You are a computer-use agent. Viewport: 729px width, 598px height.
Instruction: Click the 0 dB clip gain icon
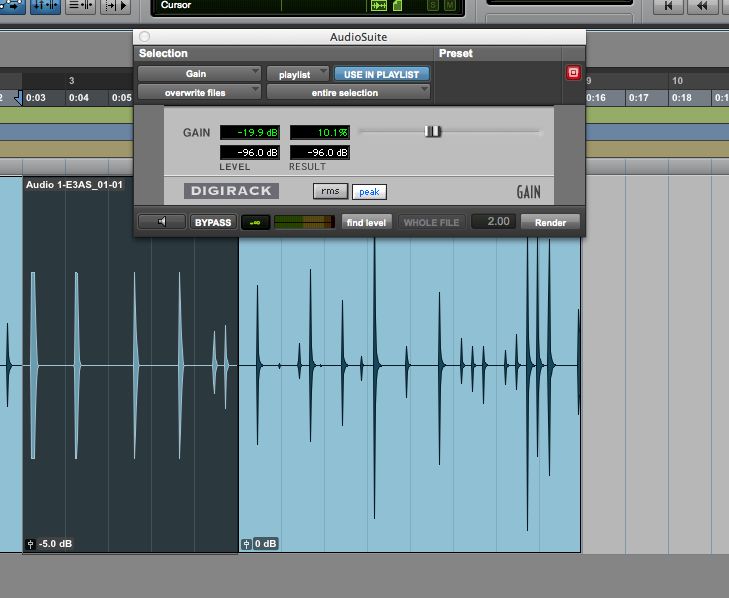(246, 544)
